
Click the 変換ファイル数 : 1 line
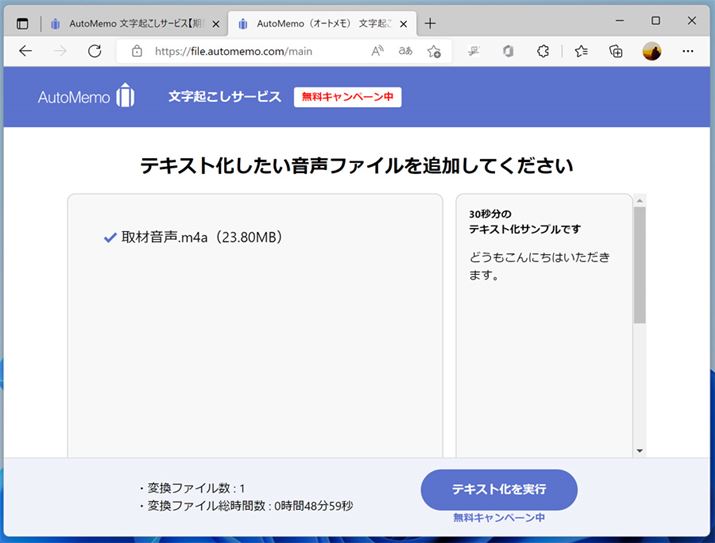192,488
